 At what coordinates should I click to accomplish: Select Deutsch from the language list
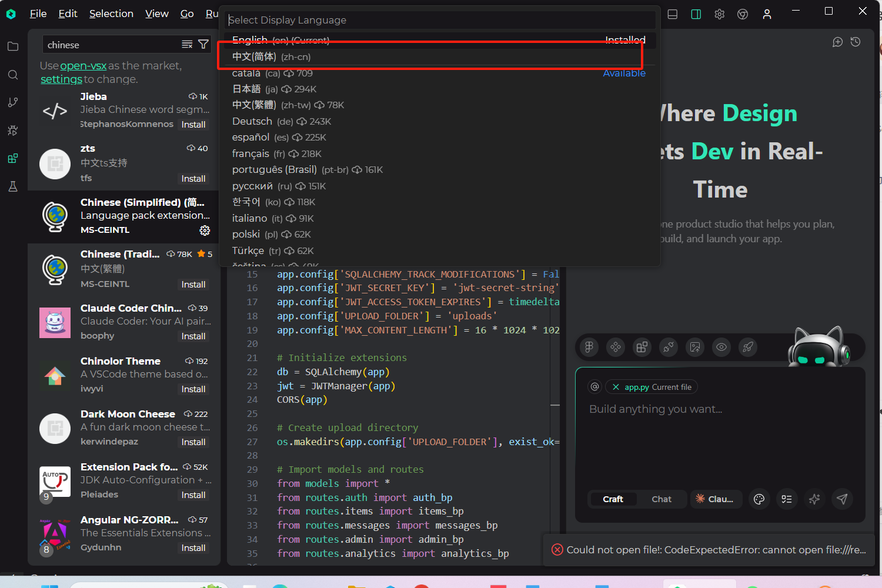point(252,121)
